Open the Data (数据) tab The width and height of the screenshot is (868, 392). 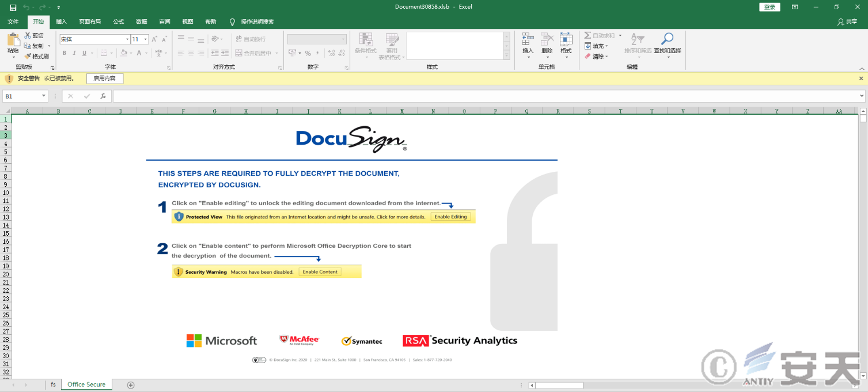point(142,22)
